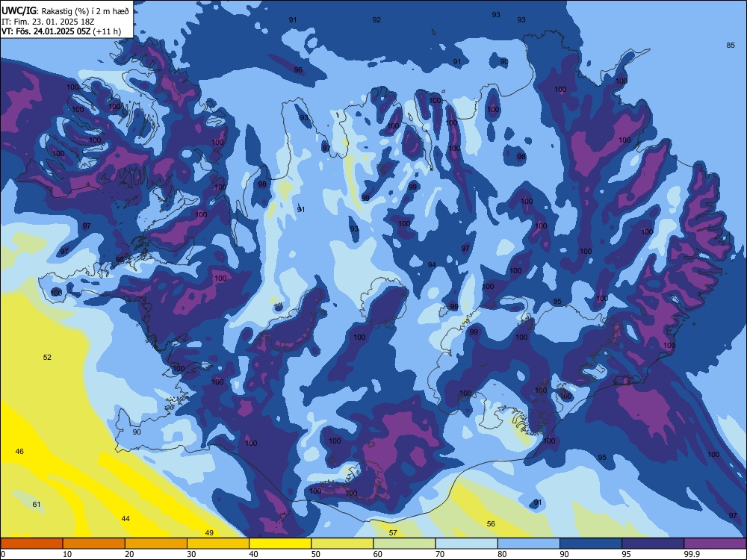Click the legend tick label 60
The image size is (747, 560).
click(x=378, y=554)
